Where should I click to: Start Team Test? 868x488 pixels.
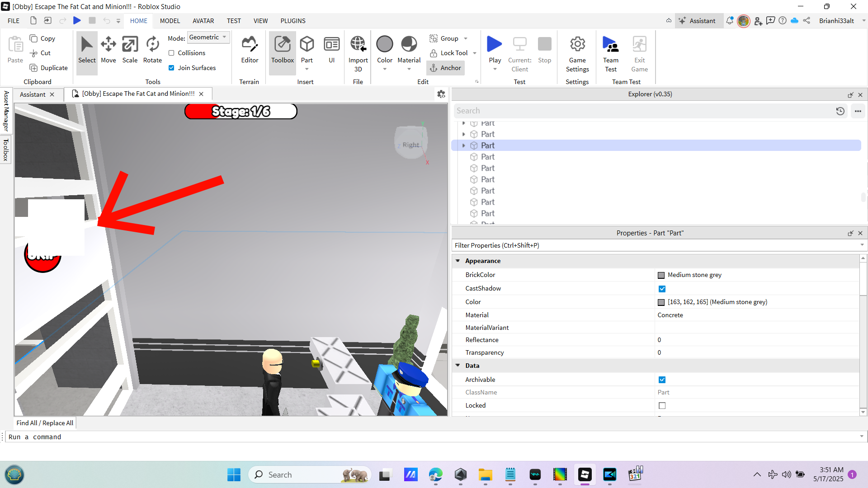611,53
